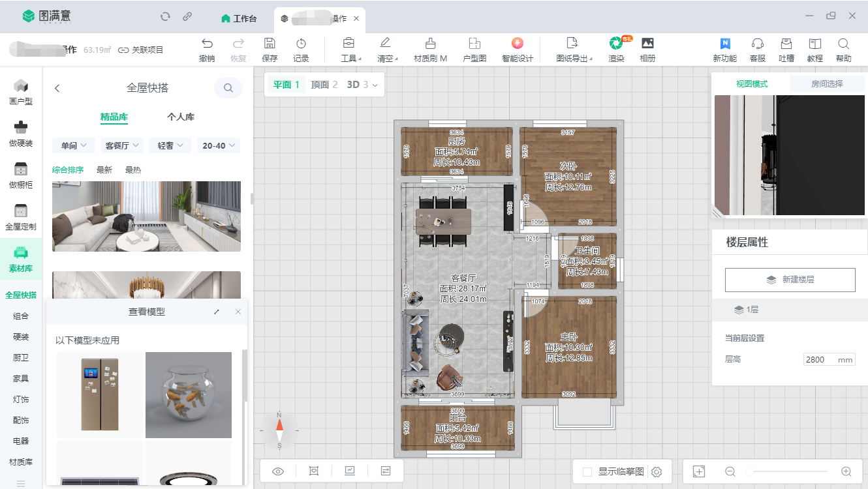The height and width of the screenshot is (489, 868).
Task: Click the 关联项目 link
Action: tap(141, 50)
